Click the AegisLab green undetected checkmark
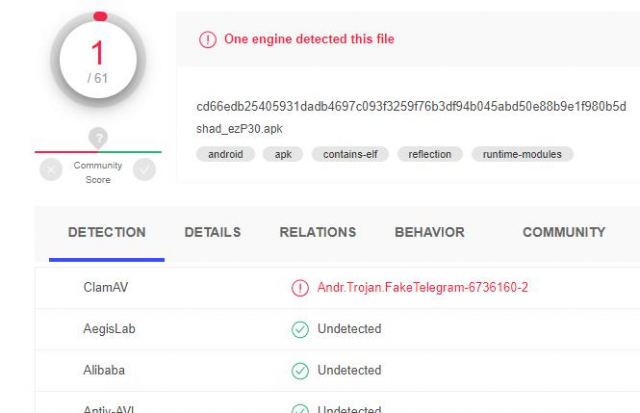 pos(300,329)
